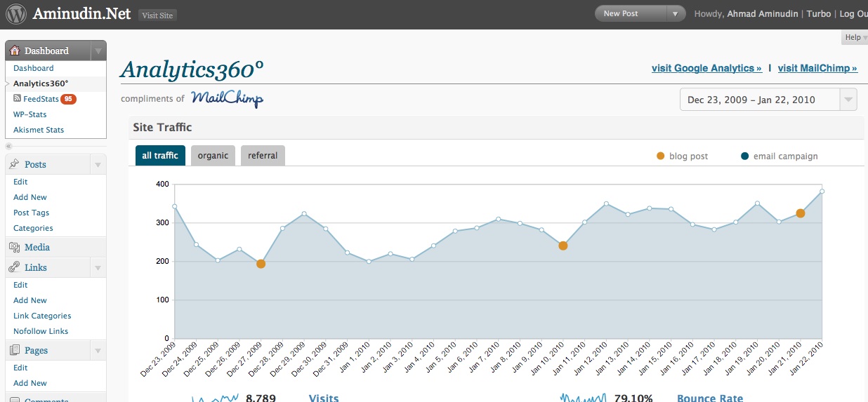The height and width of the screenshot is (402, 868).
Task: Click the Jan 10 blog post marker
Action: coord(563,246)
